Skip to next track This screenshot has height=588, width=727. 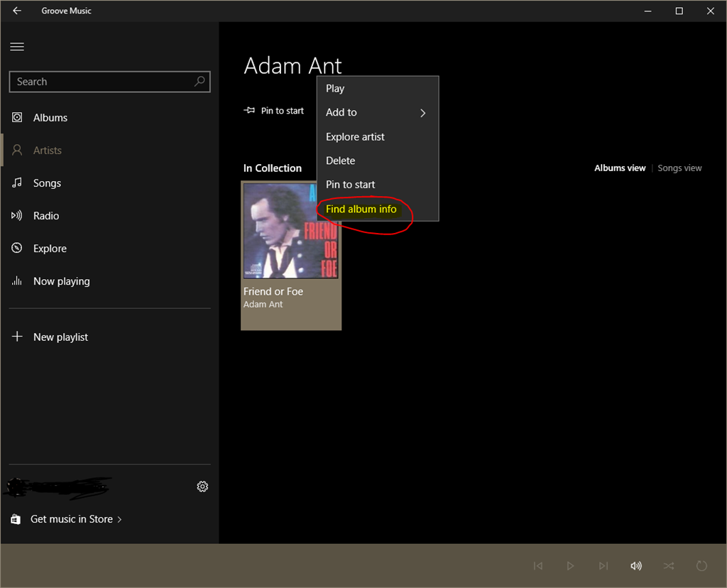pos(603,566)
